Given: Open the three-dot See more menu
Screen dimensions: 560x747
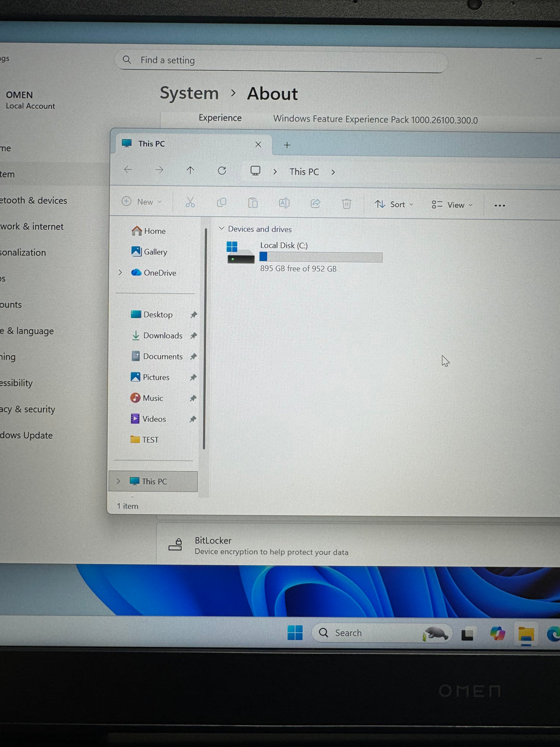Looking at the screenshot, I should click(500, 206).
